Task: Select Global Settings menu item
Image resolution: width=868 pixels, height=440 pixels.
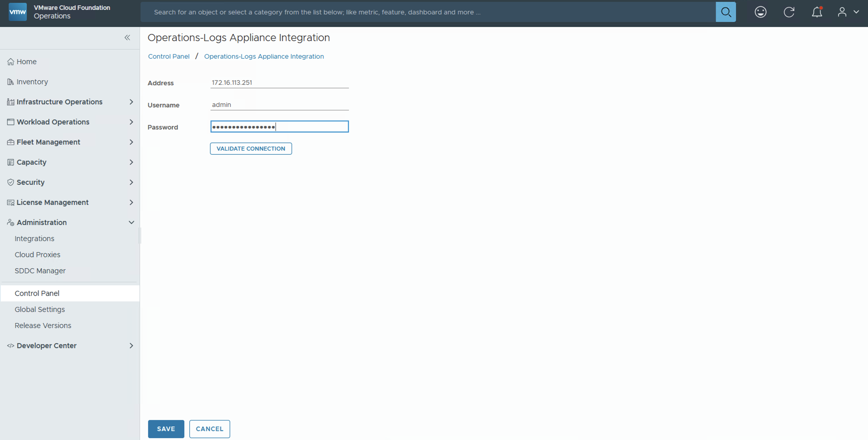Action: [40, 309]
